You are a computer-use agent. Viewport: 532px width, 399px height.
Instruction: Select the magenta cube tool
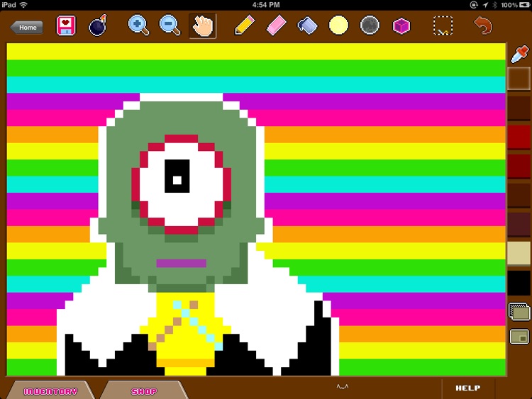pyautogui.click(x=401, y=26)
